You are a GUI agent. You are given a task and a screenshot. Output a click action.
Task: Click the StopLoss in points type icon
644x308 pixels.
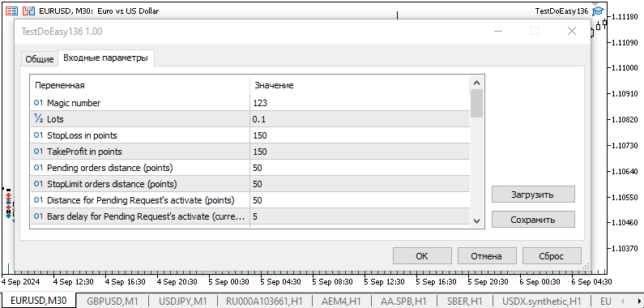point(38,135)
